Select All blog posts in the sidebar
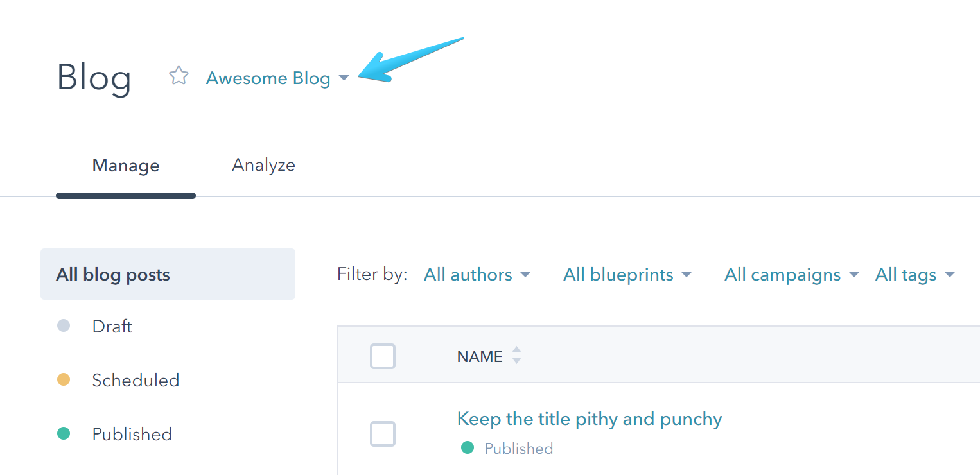The height and width of the screenshot is (475, 980). (x=113, y=275)
